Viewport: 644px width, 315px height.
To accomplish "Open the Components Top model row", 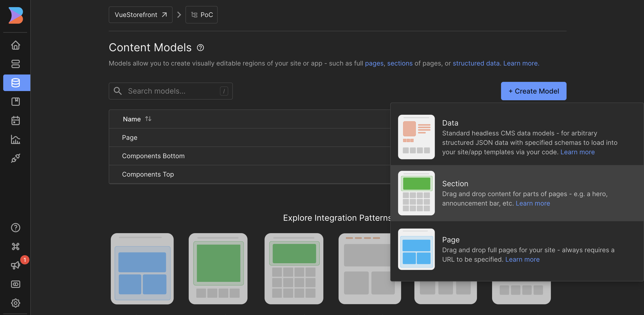I will [250, 174].
